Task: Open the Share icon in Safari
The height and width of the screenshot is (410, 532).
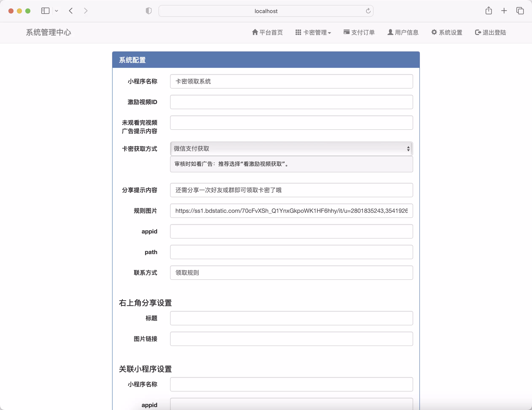Action: [x=489, y=11]
